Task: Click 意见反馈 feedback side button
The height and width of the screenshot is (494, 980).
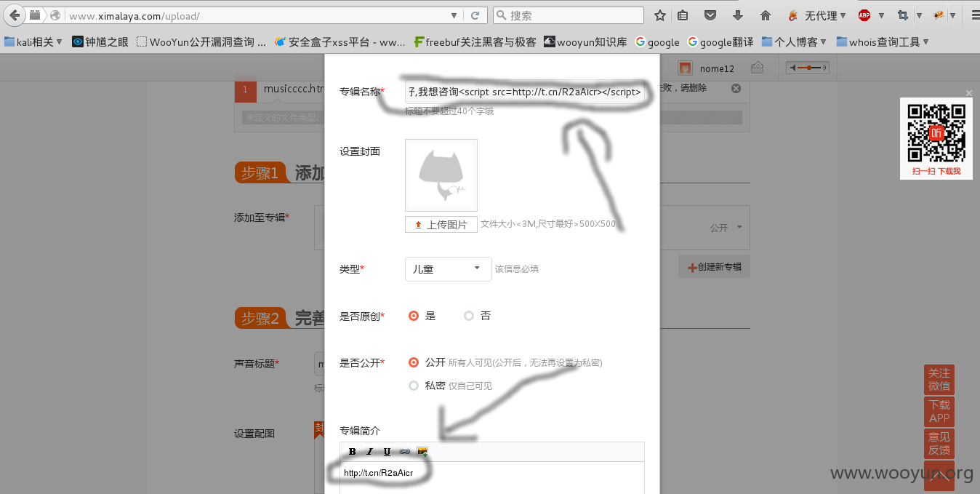Action: 939,443
